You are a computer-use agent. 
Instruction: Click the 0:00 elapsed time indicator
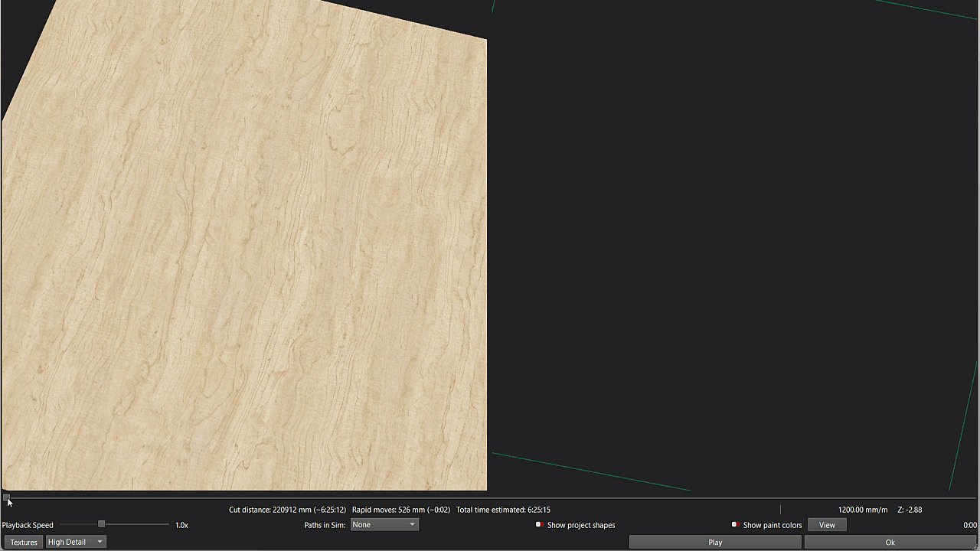970,525
